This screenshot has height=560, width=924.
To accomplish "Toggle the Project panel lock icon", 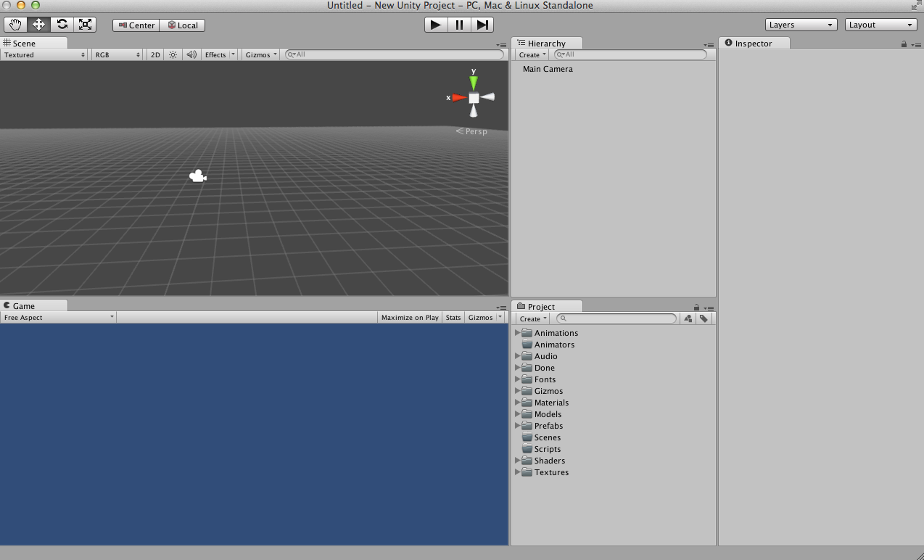I will (696, 308).
